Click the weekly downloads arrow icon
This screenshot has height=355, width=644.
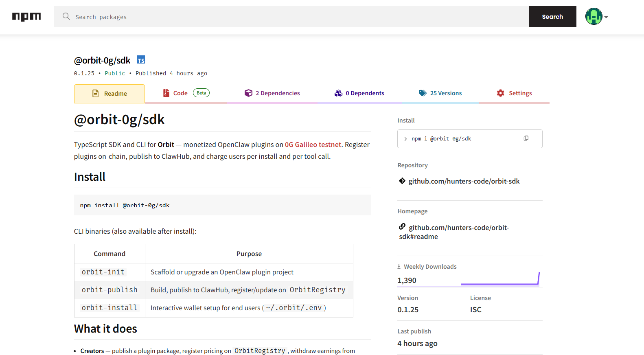click(399, 266)
